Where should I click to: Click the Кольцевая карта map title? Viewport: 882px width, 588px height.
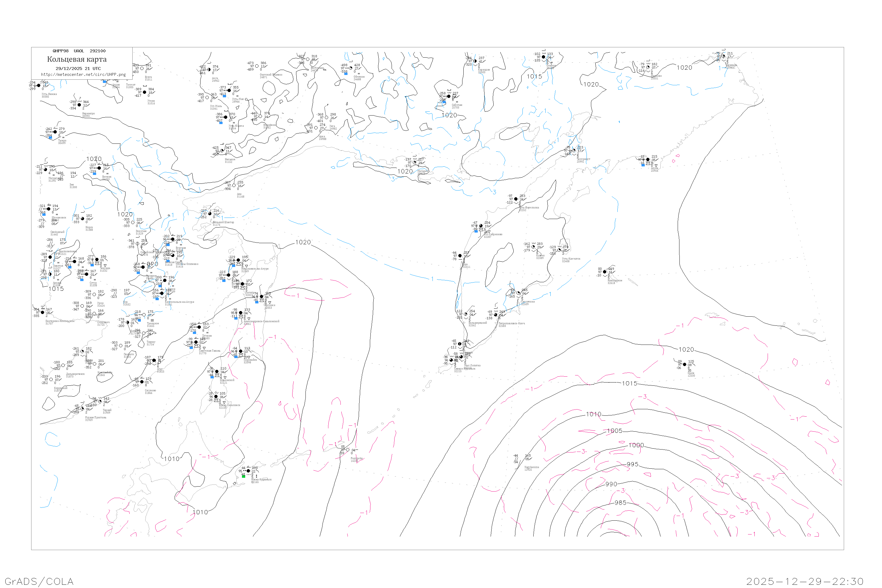(x=76, y=59)
